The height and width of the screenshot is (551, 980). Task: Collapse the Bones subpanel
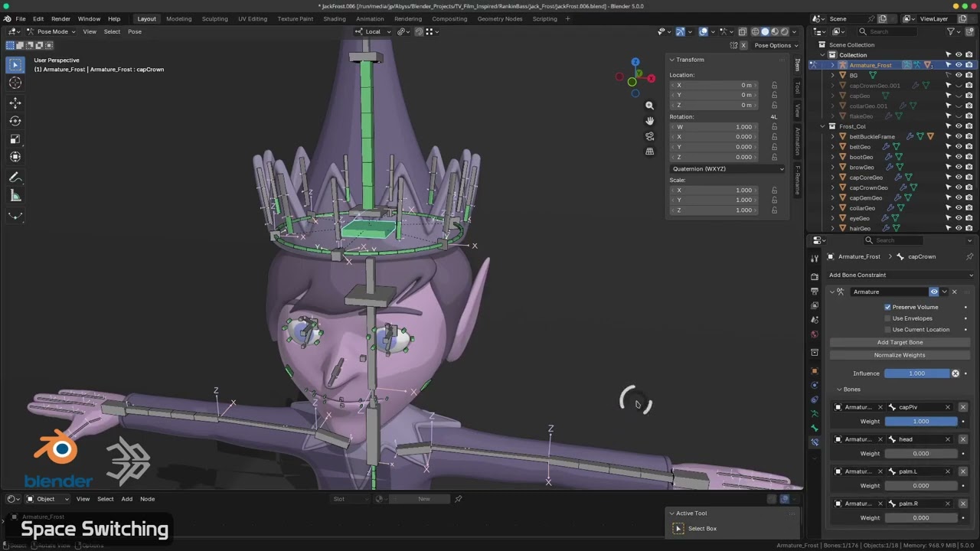click(x=839, y=390)
